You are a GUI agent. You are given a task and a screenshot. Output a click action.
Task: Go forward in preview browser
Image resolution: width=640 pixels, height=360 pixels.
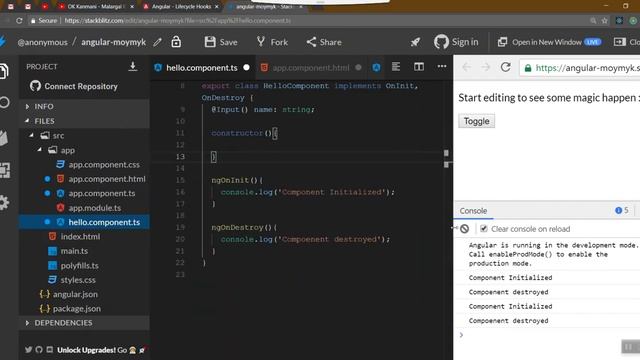coord(485,67)
